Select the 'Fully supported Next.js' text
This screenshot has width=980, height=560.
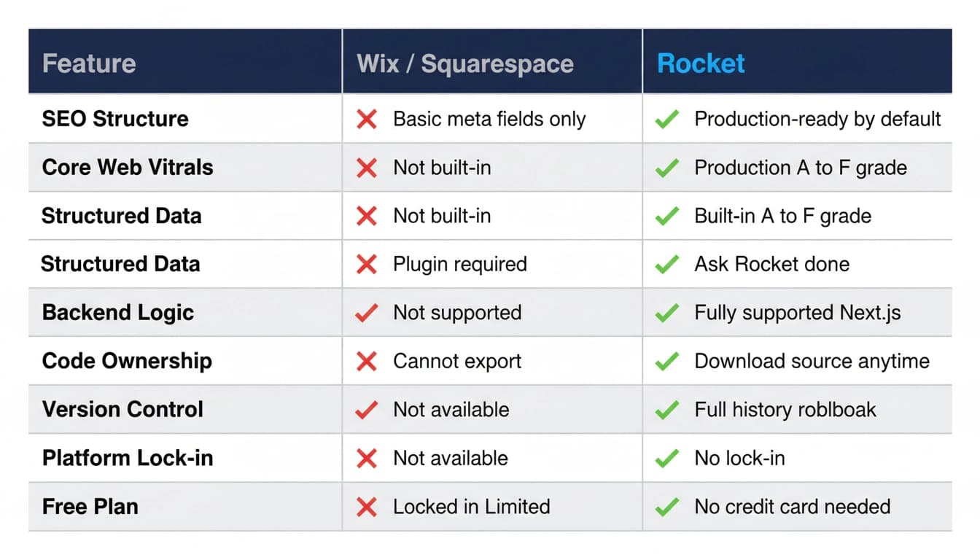click(x=798, y=313)
